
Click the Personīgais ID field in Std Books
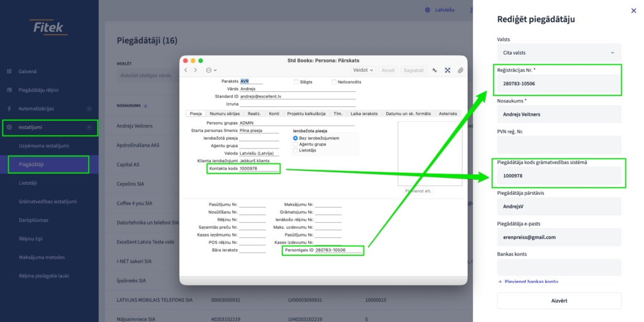(339, 250)
